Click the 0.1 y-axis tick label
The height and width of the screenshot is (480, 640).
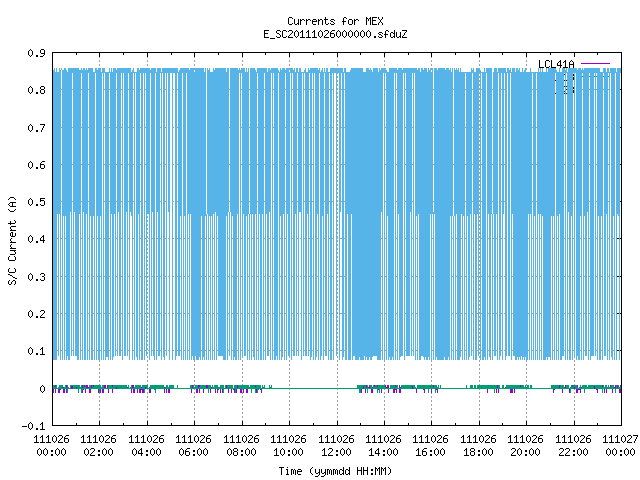[x=36, y=351]
